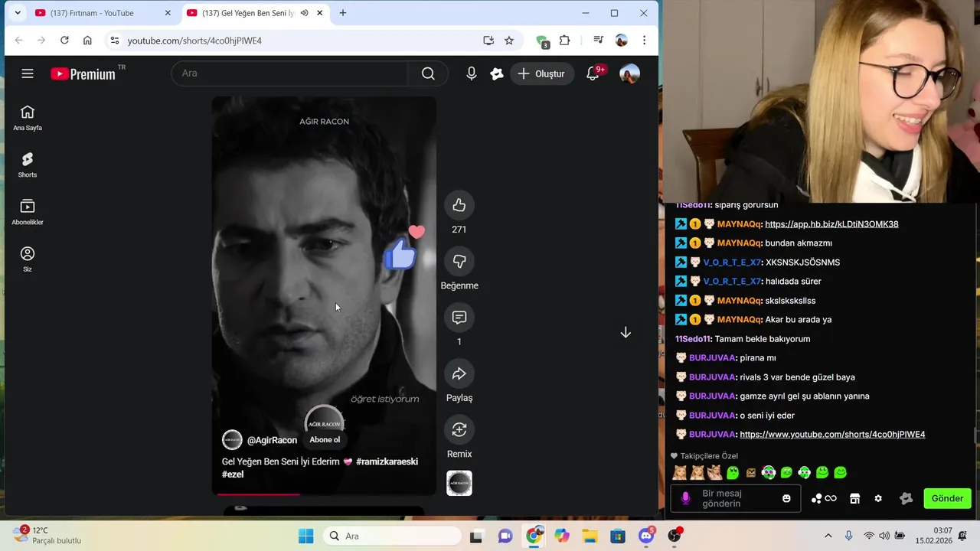Bookmark this page with the star
This screenshot has width=980, height=551.
[x=509, y=41]
